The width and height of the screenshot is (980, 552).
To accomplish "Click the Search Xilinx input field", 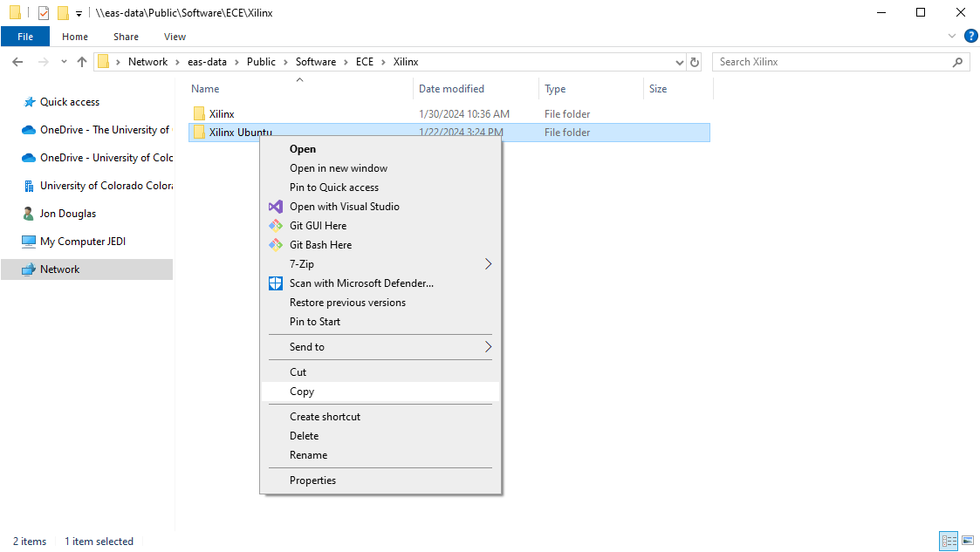I will click(x=833, y=62).
